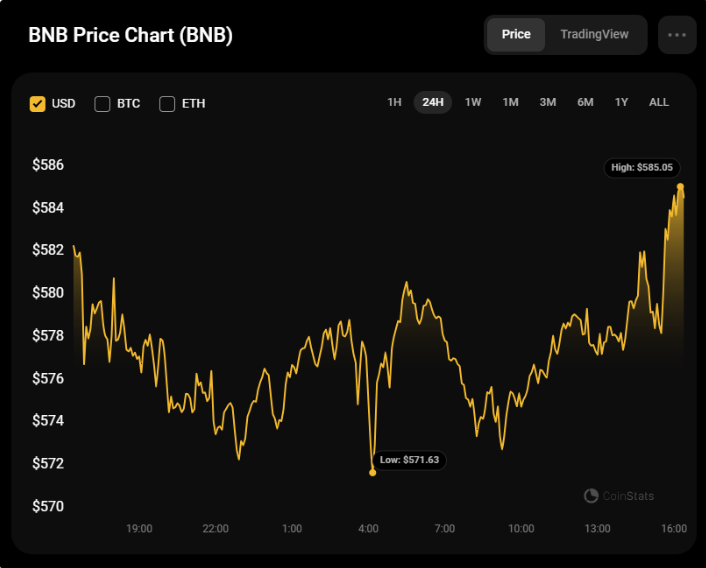This screenshot has width=706, height=568.
Task: Select the 6M time range
Action: (585, 102)
